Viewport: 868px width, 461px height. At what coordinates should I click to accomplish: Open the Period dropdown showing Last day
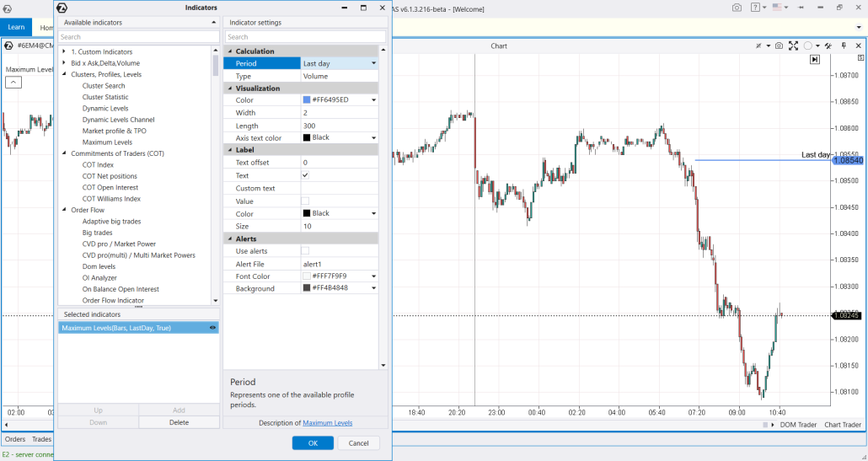coord(373,63)
